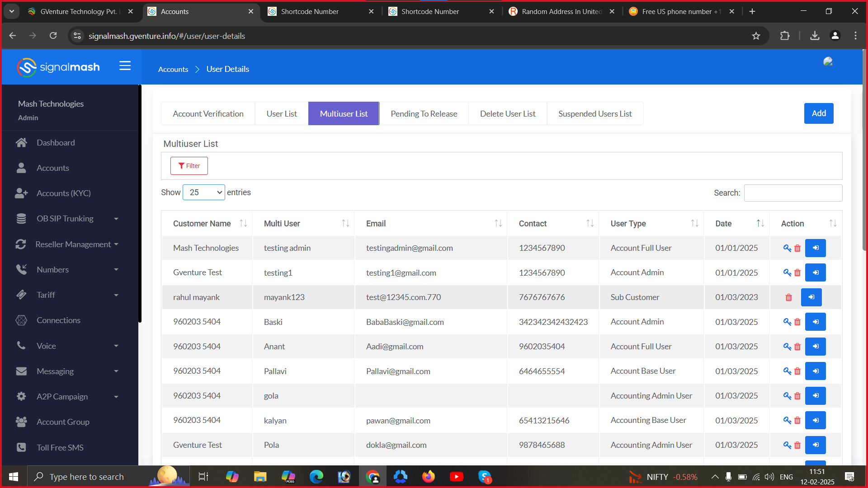
Task: Bookmark this page with star icon
Action: [756, 36]
